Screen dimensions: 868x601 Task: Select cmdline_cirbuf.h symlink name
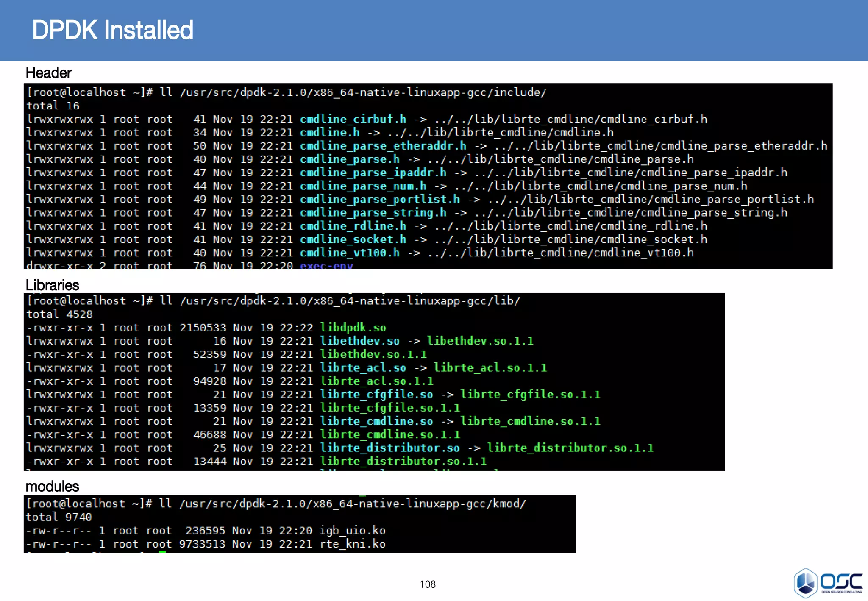(353, 119)
